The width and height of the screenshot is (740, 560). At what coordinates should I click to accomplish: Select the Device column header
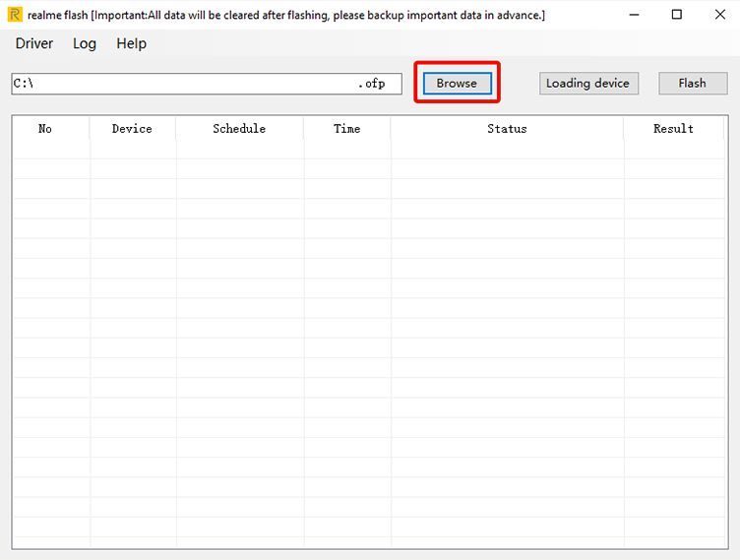(x=132, y=129)
